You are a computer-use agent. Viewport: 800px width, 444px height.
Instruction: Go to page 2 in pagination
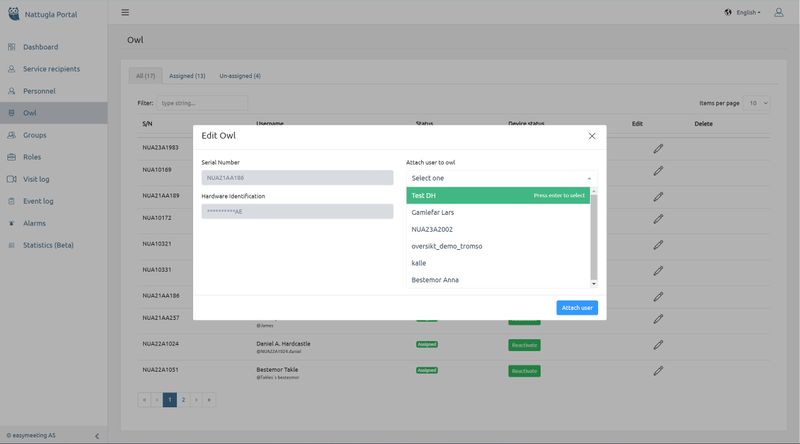pos(183,399)
